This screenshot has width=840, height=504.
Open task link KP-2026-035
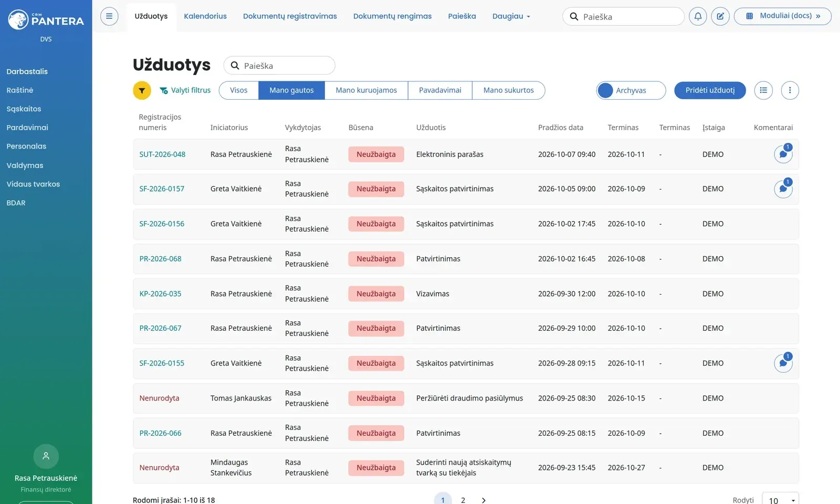point(160,293)
